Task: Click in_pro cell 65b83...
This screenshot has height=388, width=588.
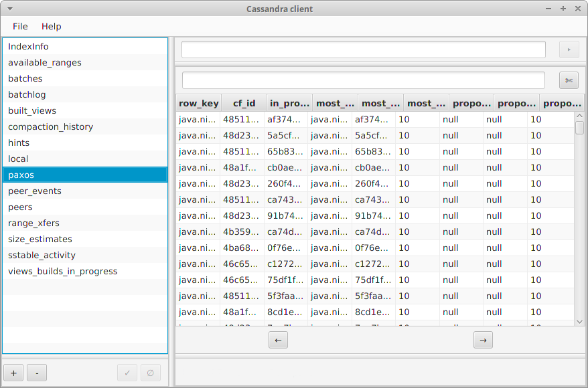Action: [286, 152]
